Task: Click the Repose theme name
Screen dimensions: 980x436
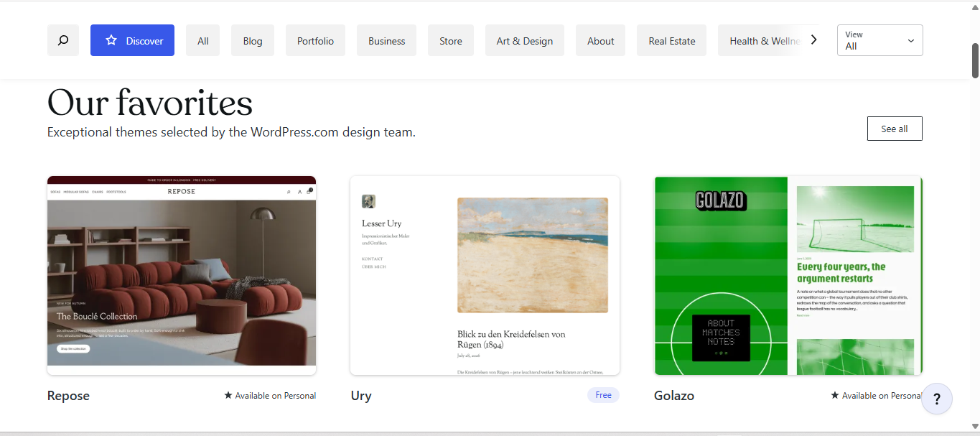Action: coord(68,396)
